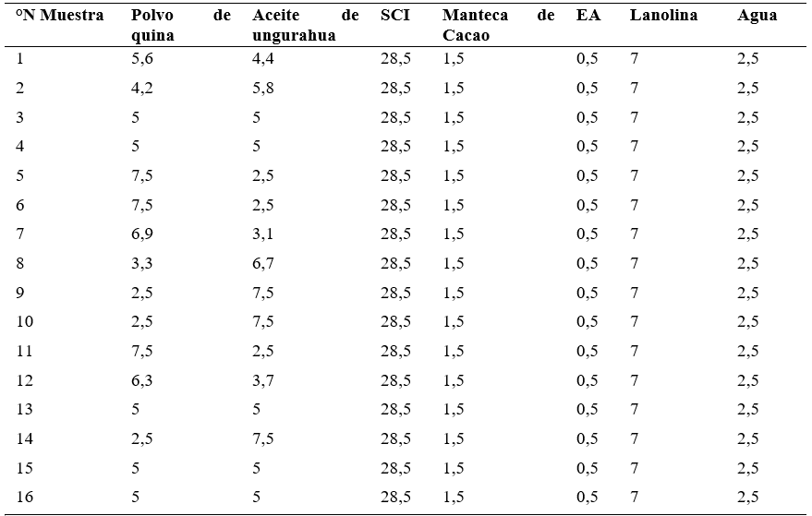Select sample number 16 in first column

(24, 497)
